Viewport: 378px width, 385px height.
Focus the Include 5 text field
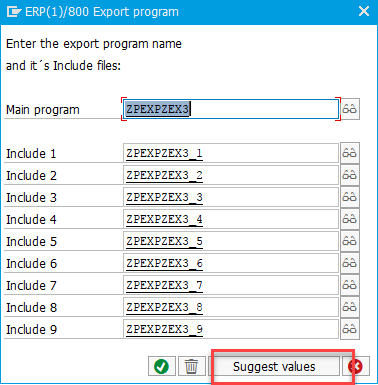click(231, 241)
